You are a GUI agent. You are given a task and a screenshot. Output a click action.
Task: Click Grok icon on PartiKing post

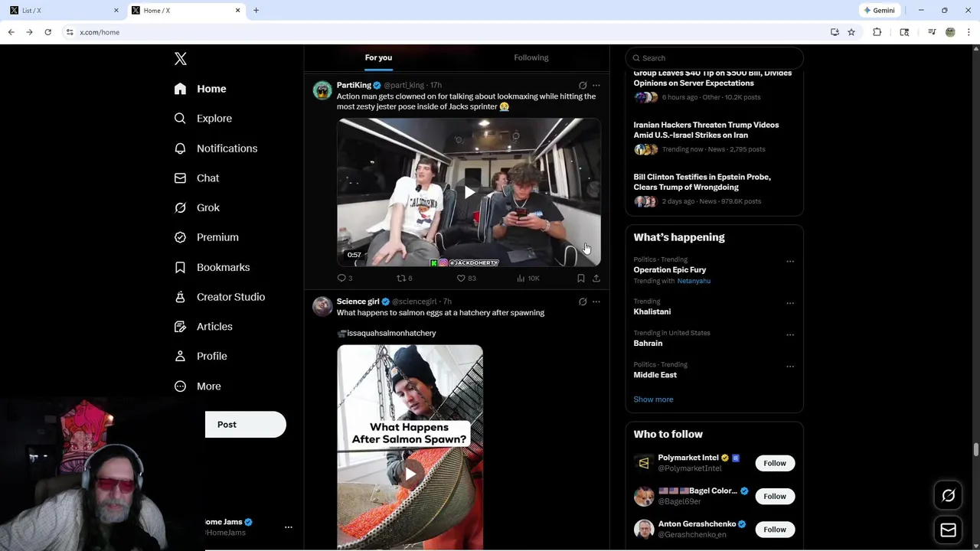[583, 86]
